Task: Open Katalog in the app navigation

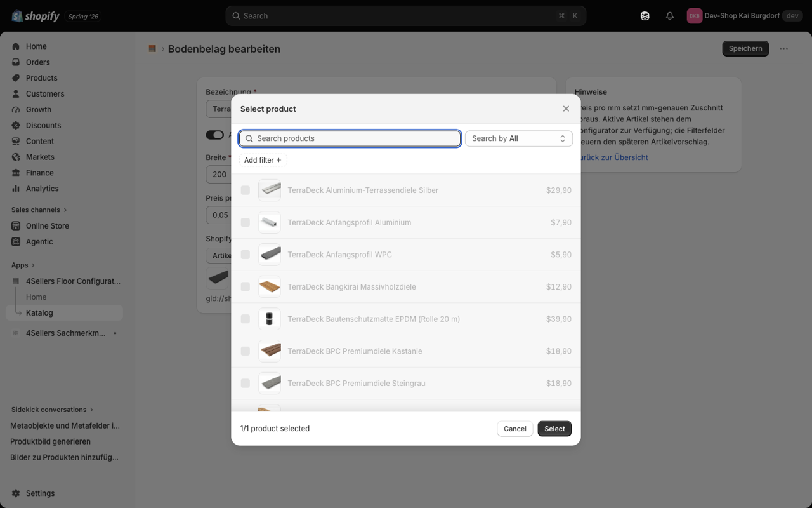Action: click(x=64, y=313)
